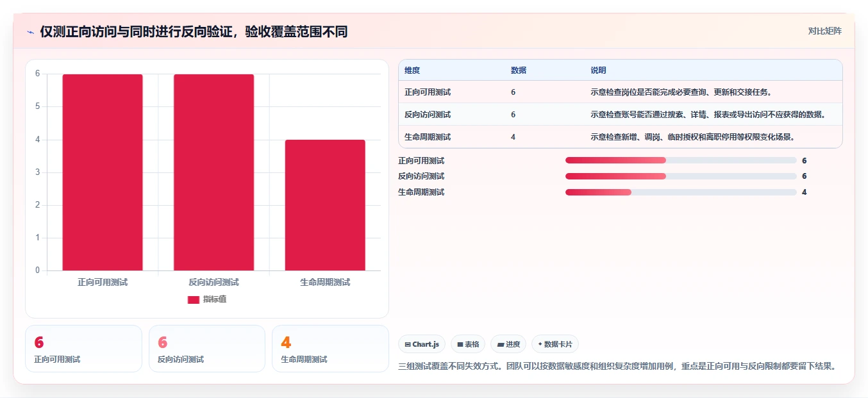Select the Chart.js chip

(422, 344)
